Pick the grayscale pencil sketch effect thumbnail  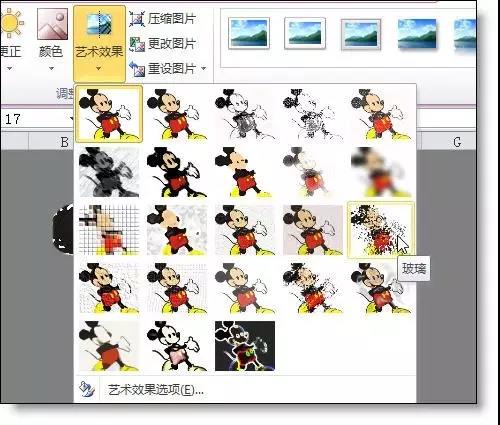coord(245,114)
